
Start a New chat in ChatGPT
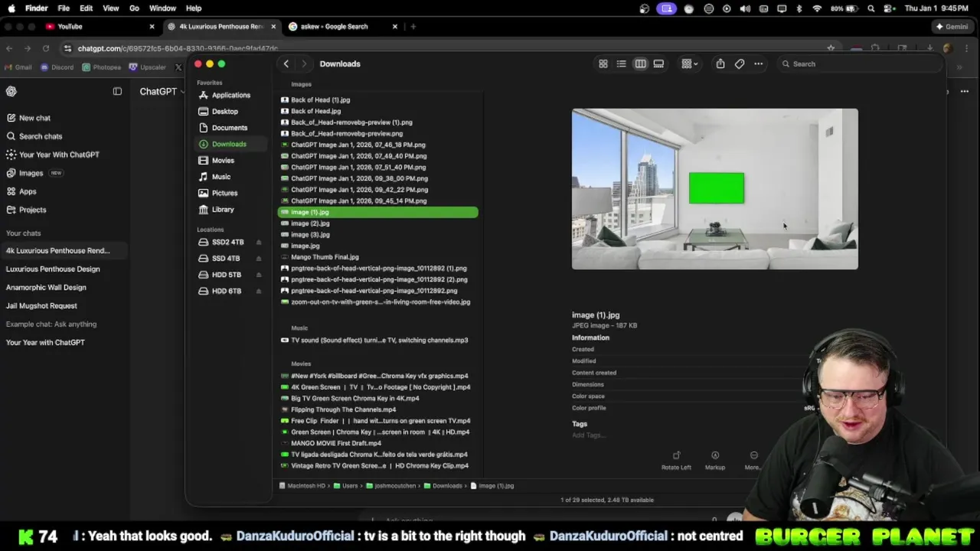tap(28, 118)
